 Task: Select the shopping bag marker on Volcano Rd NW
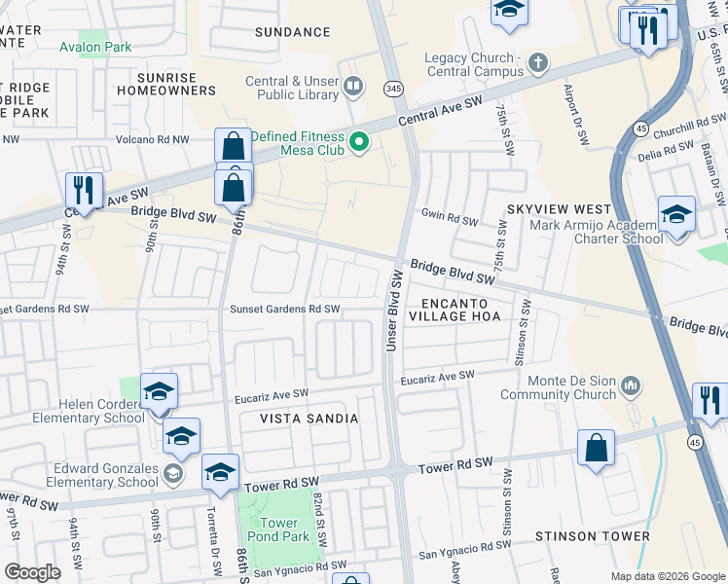tap(233, 147)
